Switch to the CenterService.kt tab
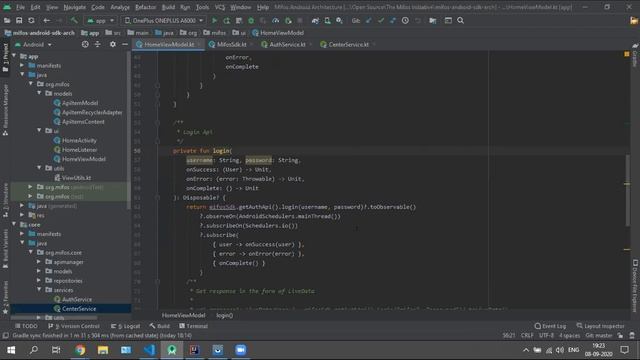Screen dimensions: 640x360 pos(347,44)
